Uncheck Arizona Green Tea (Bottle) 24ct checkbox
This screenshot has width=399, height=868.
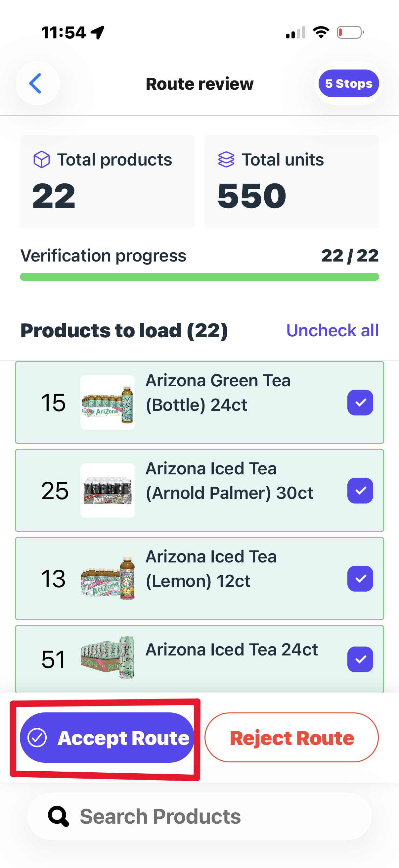click(360, 402)
